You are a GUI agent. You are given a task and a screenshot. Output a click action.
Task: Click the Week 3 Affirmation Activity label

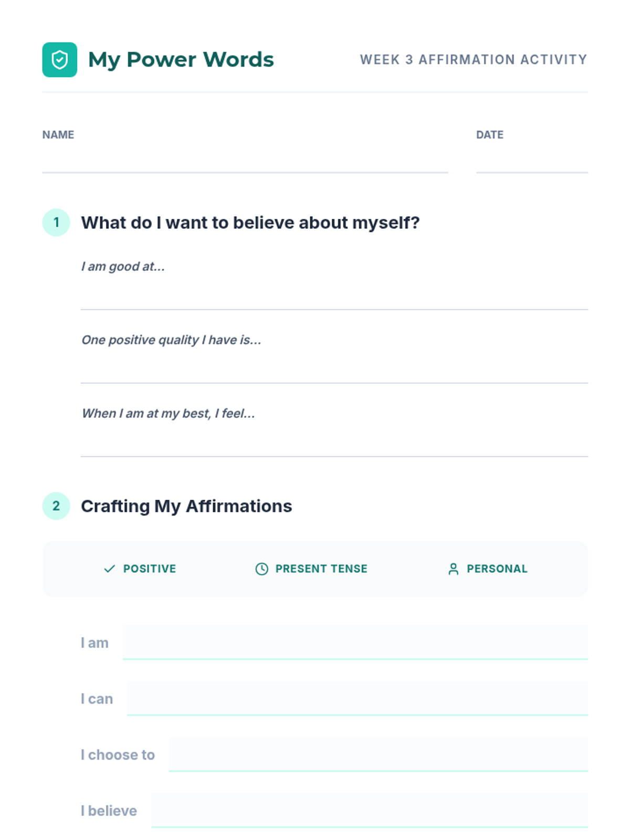coord(474,59)
